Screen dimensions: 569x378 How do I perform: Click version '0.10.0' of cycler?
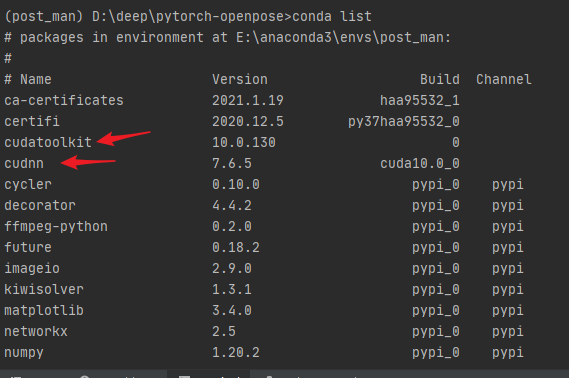tap(236, 185)
